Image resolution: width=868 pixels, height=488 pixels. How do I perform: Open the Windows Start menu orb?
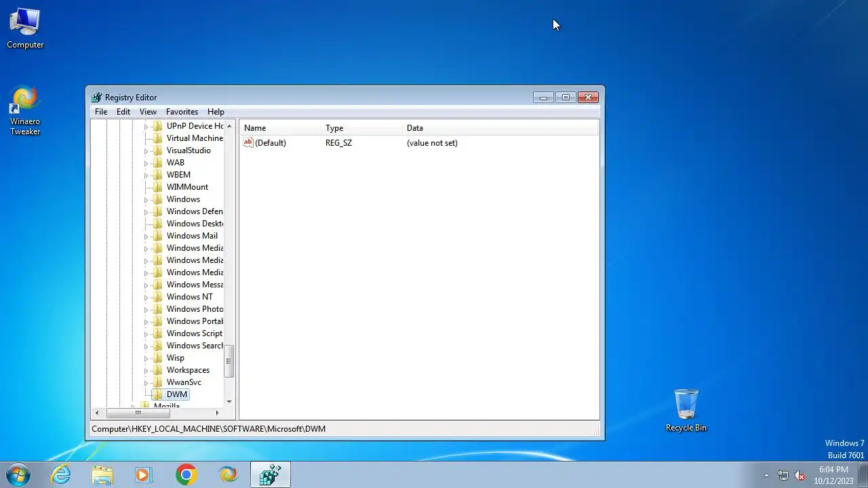[18, 474]
